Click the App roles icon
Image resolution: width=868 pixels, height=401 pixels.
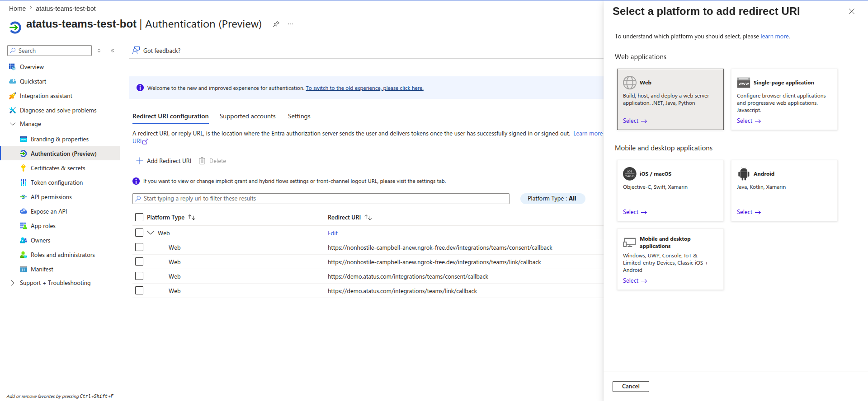[24, 226]
